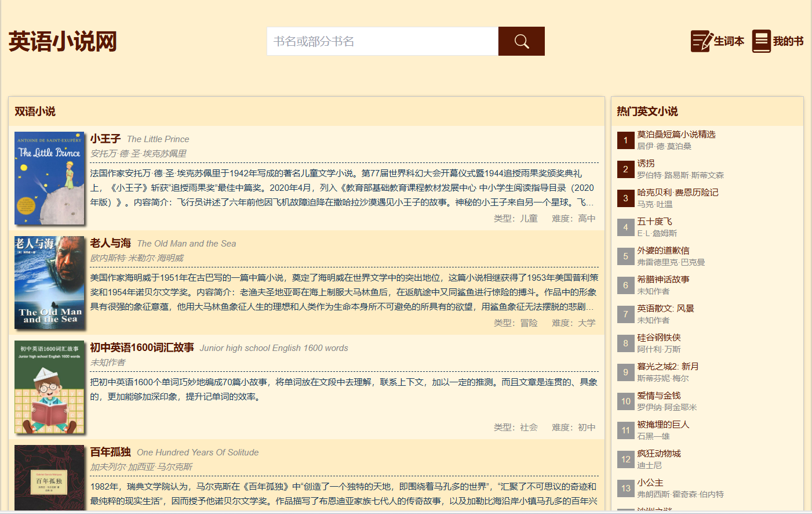Click rank badge number 10
Image resolution: width=812 pixels, height=514 pixels.
(625, 401)
